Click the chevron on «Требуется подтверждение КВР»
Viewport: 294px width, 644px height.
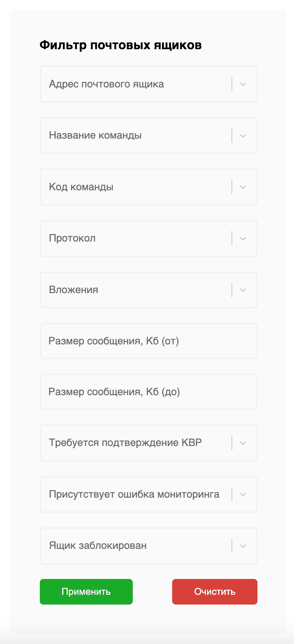243,443
